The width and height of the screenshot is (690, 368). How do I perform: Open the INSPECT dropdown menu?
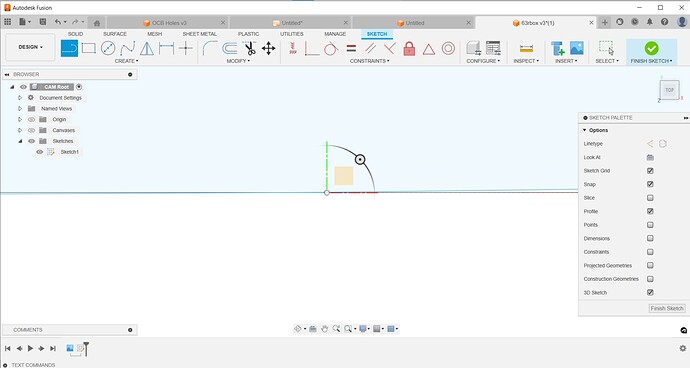[x=526, y=61]
